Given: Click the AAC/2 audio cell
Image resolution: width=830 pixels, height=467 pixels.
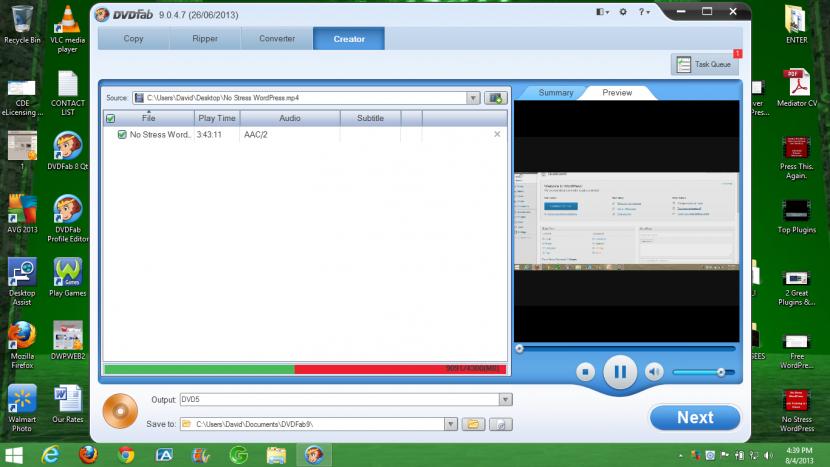Looking at the screenshot, I should tap(256, 134).
